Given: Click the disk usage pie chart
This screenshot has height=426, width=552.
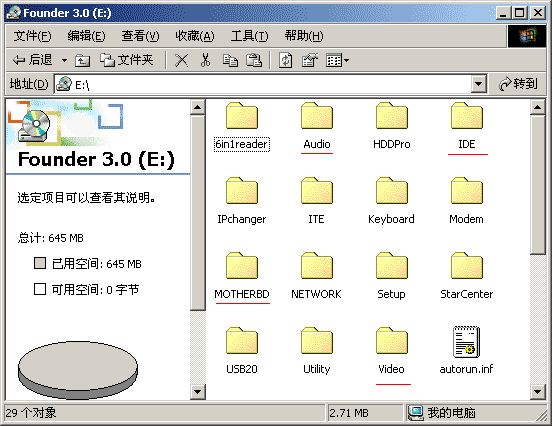Looking at the screenshot, I should click(78, 370).
